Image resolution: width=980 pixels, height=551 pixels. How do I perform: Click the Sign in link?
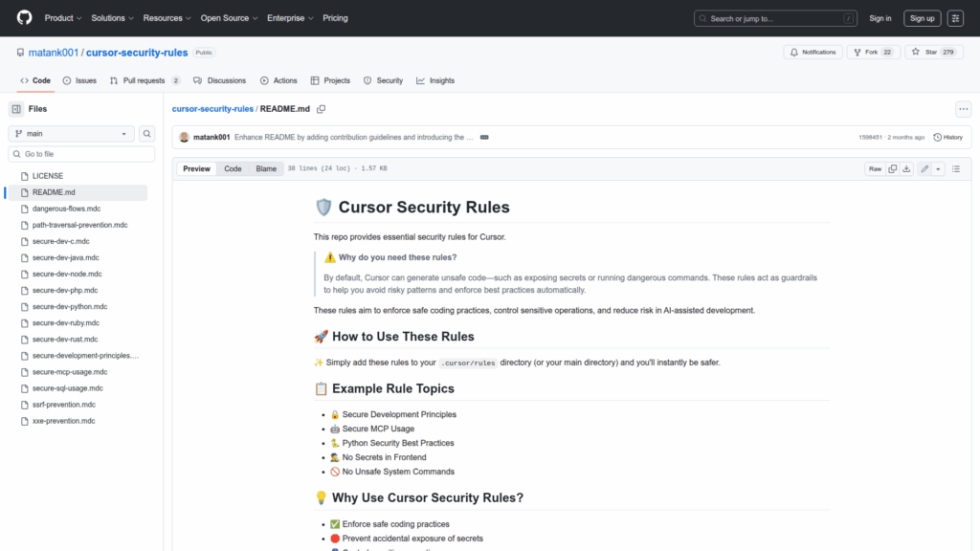point(880,19)
